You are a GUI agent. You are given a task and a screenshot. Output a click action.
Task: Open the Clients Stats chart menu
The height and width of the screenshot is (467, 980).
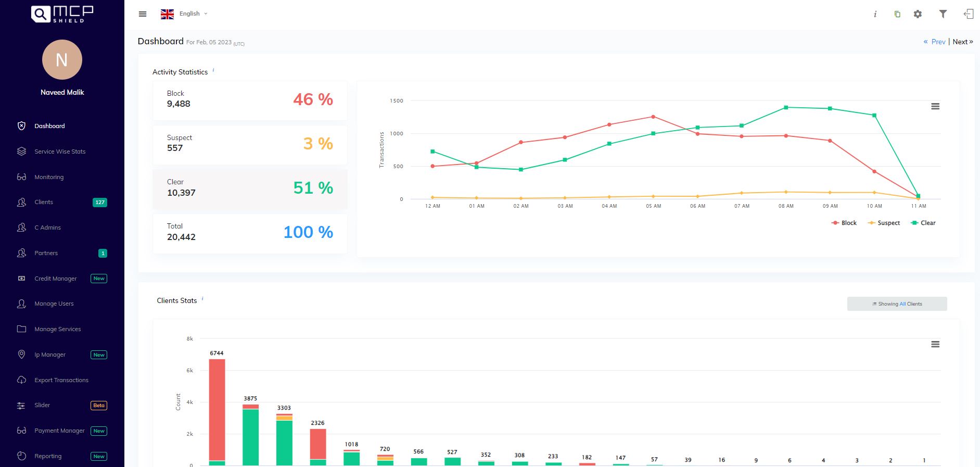935,344
